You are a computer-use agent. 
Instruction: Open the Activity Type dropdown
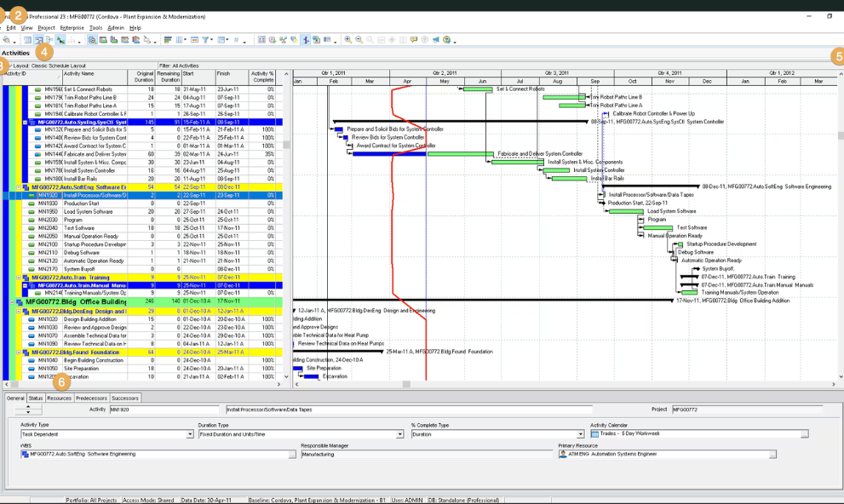click(189, 434)
